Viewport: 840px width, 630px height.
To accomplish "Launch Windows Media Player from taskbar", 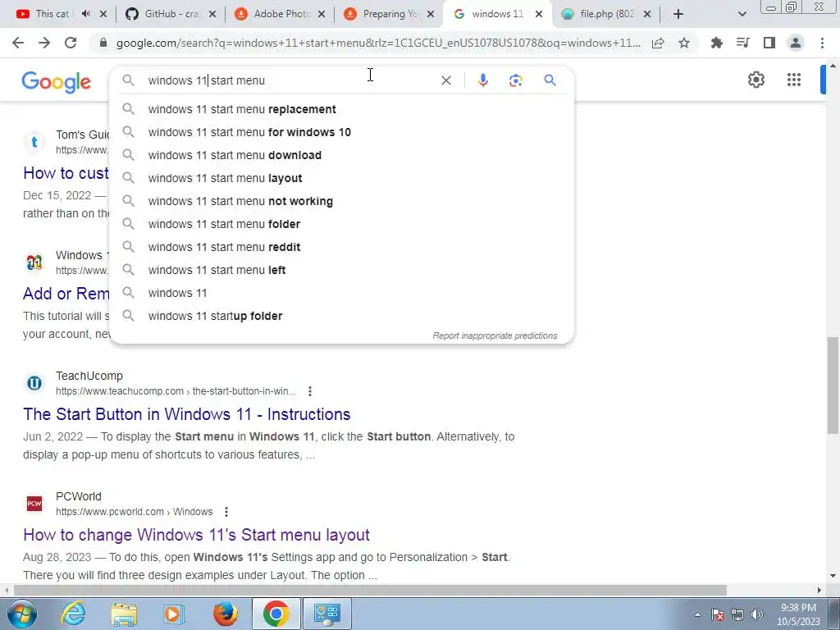I will coord(174,614).
